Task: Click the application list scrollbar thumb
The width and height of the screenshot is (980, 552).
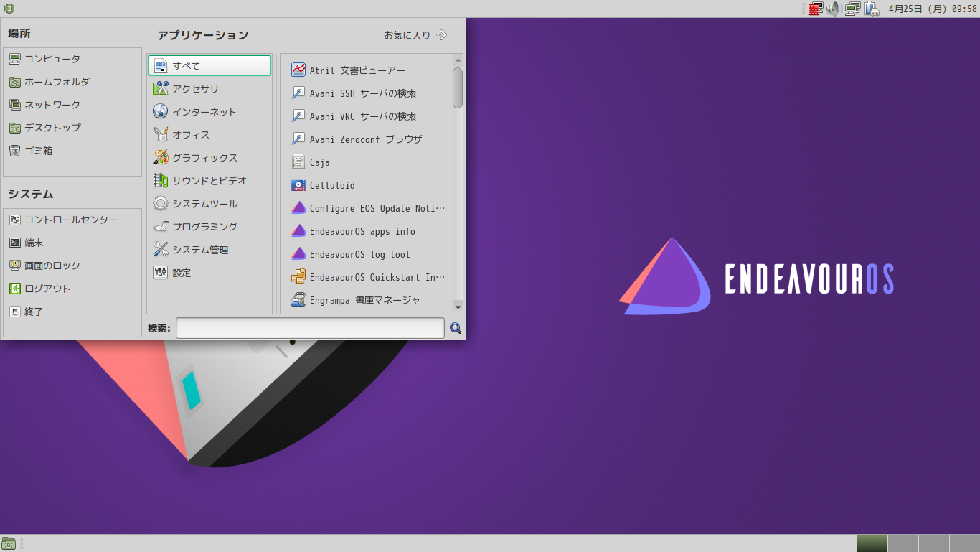Action: pos(458,88)
